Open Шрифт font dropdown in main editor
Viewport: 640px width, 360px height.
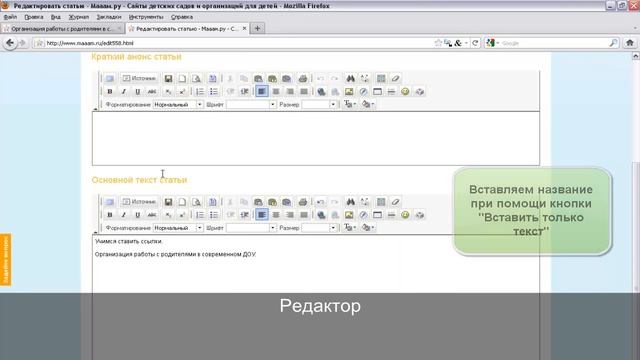251,228
